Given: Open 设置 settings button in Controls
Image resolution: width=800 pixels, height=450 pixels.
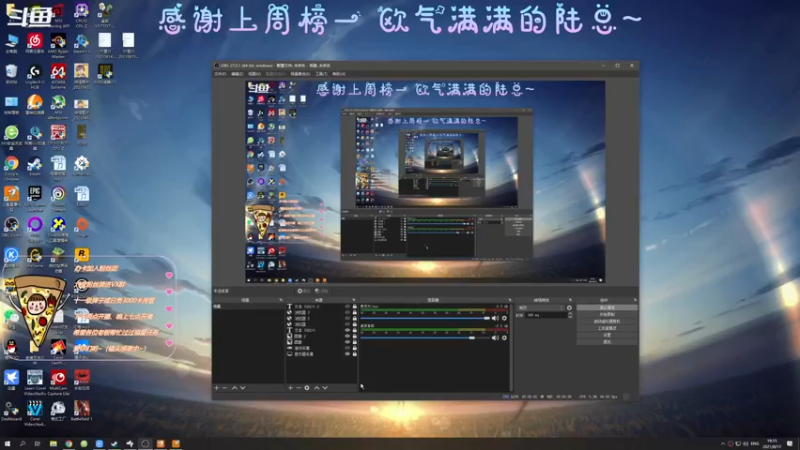Looking at the screenshot, I should pos(607,335).
